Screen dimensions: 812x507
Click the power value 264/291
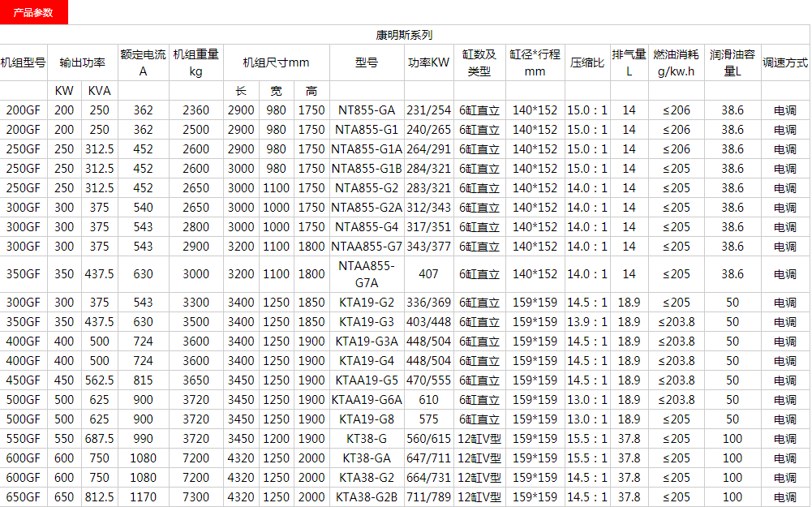coord(429,149)
